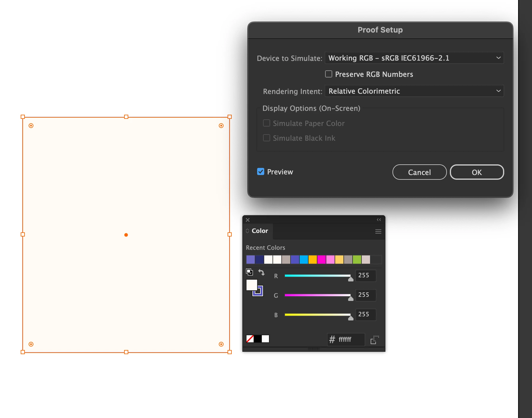This screenshot has width=532, height=418.
Task: Click the B value field
Action: tap(366, 315)
